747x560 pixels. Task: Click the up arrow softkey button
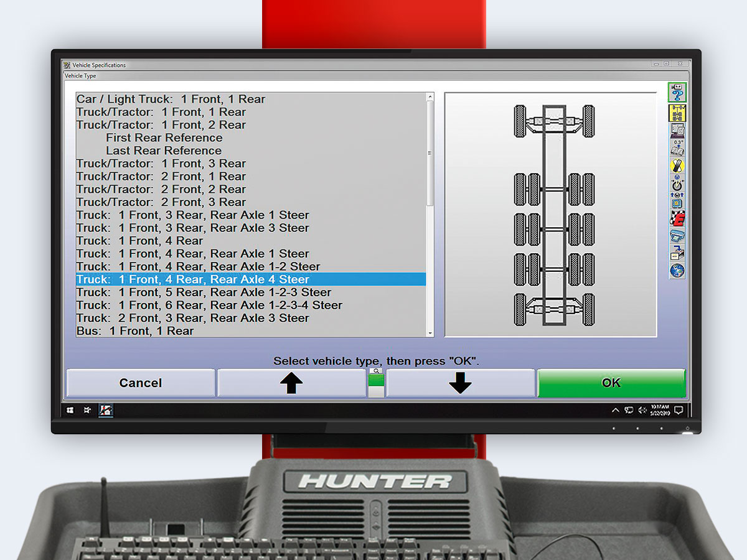291,383
